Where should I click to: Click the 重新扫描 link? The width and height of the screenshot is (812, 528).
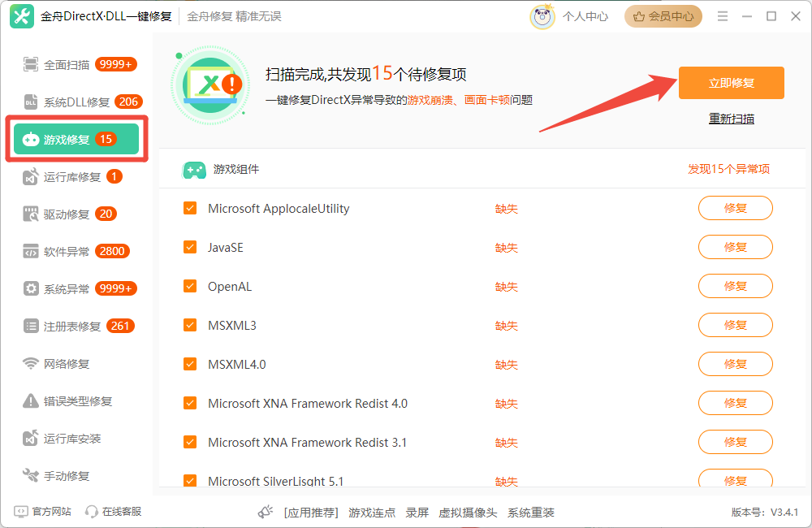point(732,119)
